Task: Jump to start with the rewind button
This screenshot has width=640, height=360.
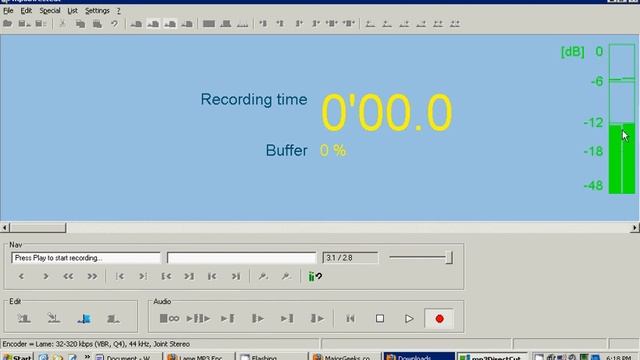Action: point(350,319)
